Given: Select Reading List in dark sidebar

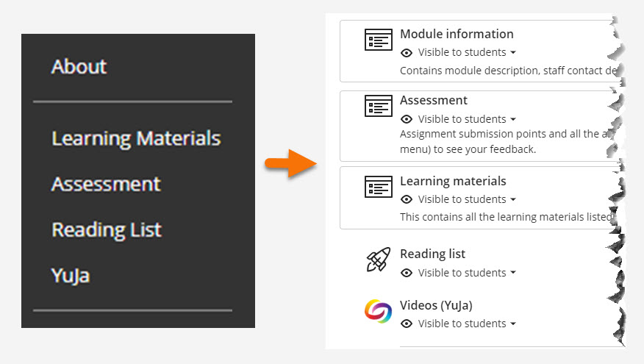Looking at the screenshot, I should click(107, 230).
